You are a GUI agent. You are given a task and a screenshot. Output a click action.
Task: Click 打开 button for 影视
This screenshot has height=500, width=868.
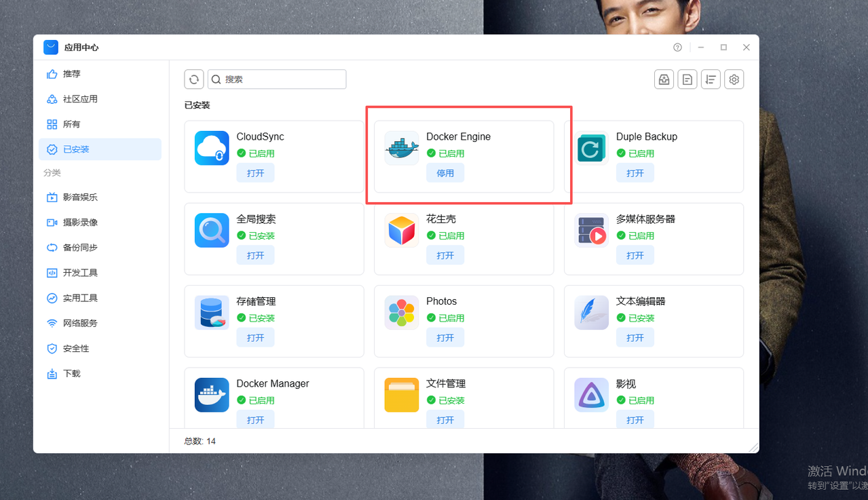(635, 420)
